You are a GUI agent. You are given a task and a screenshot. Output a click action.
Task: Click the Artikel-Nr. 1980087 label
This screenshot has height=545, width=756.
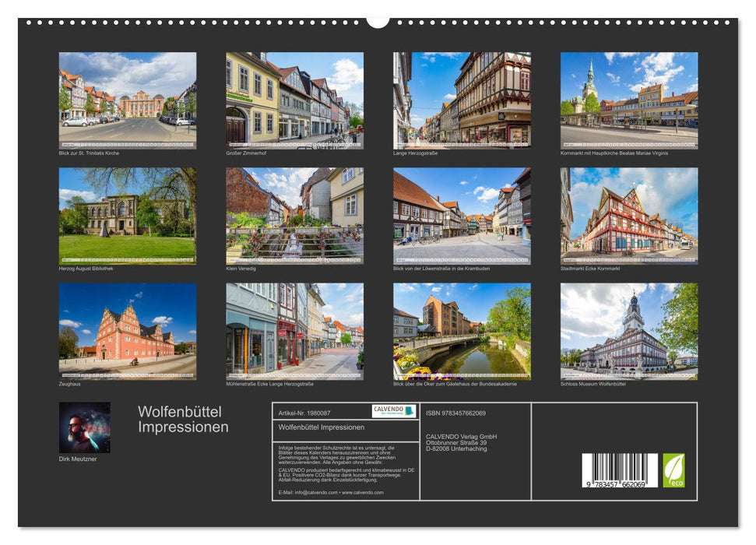(x=305, y=413)
